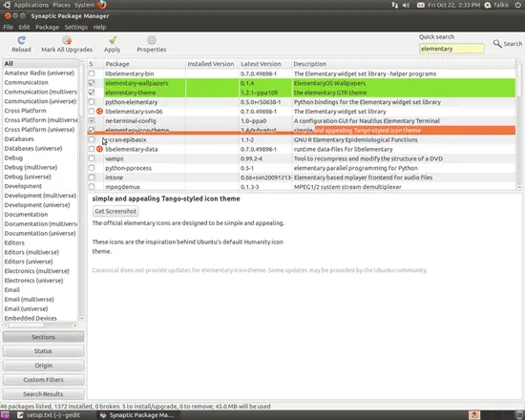The height and width of the screenshot is (420, 525).
Task: Click sections list scroll down arrow
Action: point(82,319)
